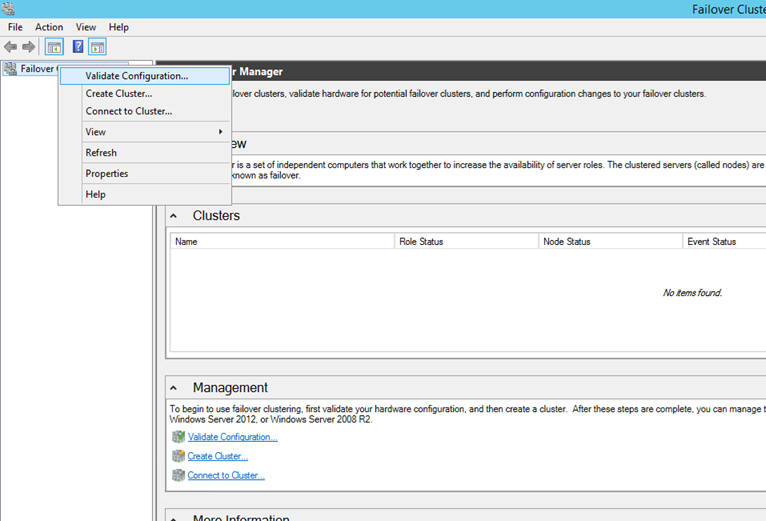Screen dimensions: 766x521
Task: Select Properties in the context menu
Action: [145, 174]
